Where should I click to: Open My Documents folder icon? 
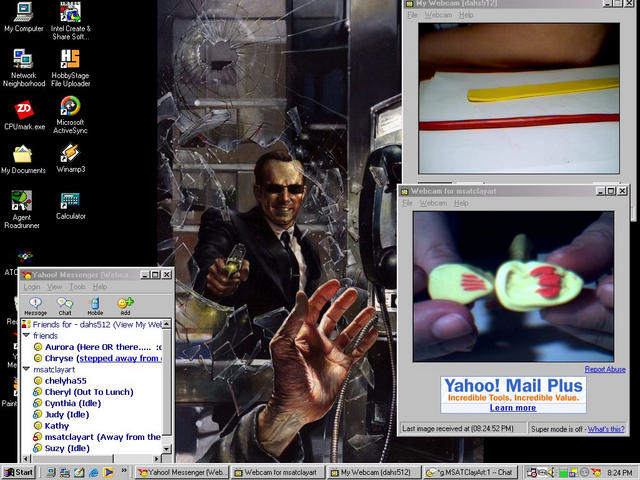click(x=23, y=160)
